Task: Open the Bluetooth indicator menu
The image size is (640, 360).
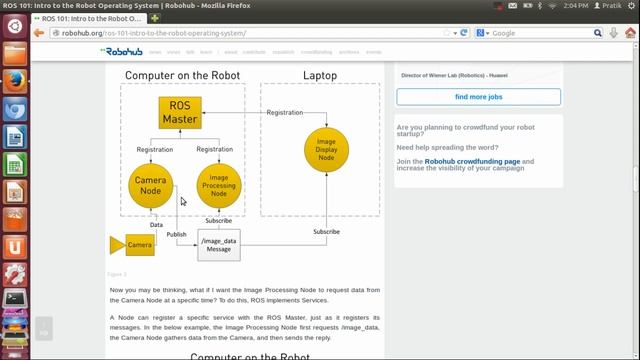Action: click(540, 6)
